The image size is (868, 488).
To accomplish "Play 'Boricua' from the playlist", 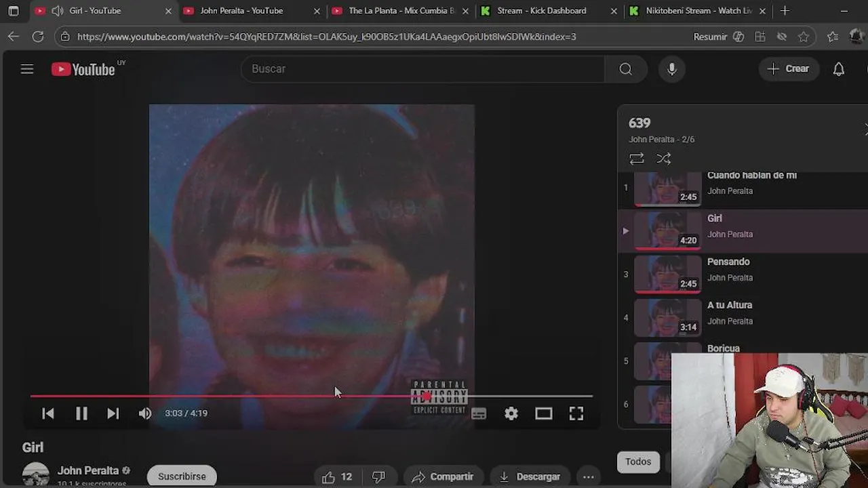I will (x=724, y=348).
